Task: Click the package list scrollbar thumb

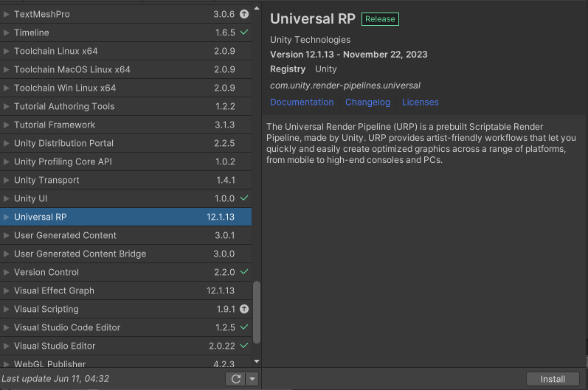Action: coord(257,312)
